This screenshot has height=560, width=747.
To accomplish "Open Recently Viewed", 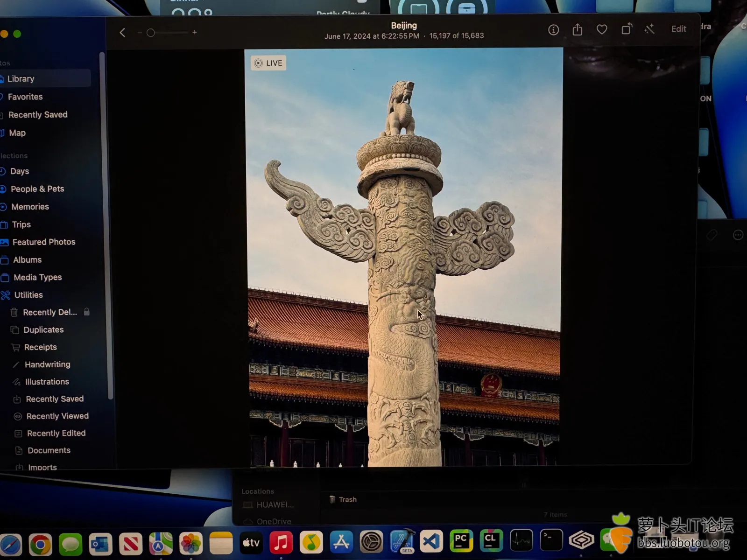I will click(x=57, y=416).
